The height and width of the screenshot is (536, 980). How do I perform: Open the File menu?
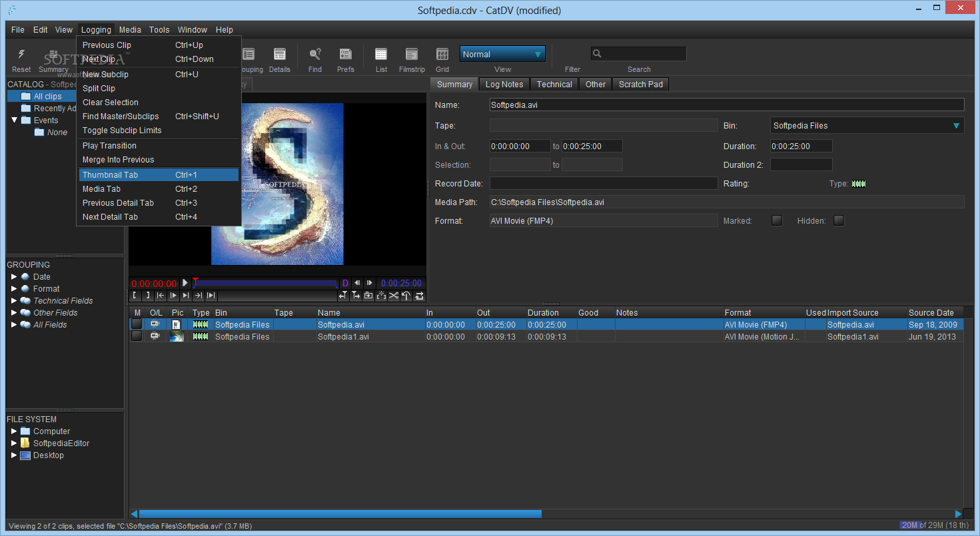coord(18,29)
